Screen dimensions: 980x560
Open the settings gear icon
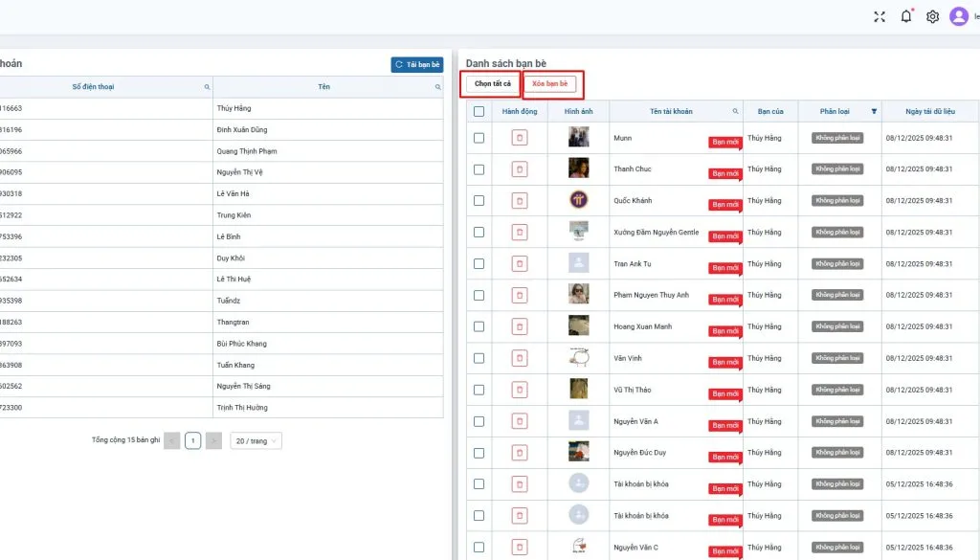coord(932,16)
